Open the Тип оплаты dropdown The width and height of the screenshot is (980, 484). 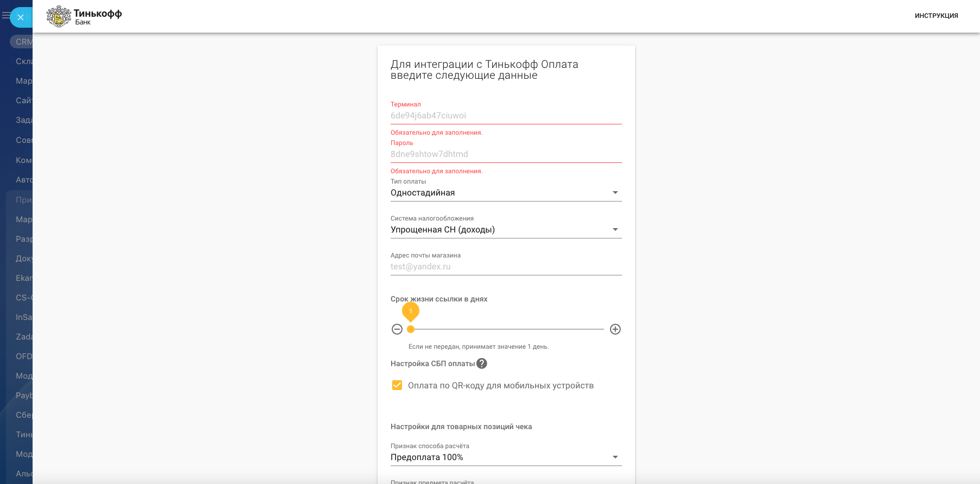506,193
